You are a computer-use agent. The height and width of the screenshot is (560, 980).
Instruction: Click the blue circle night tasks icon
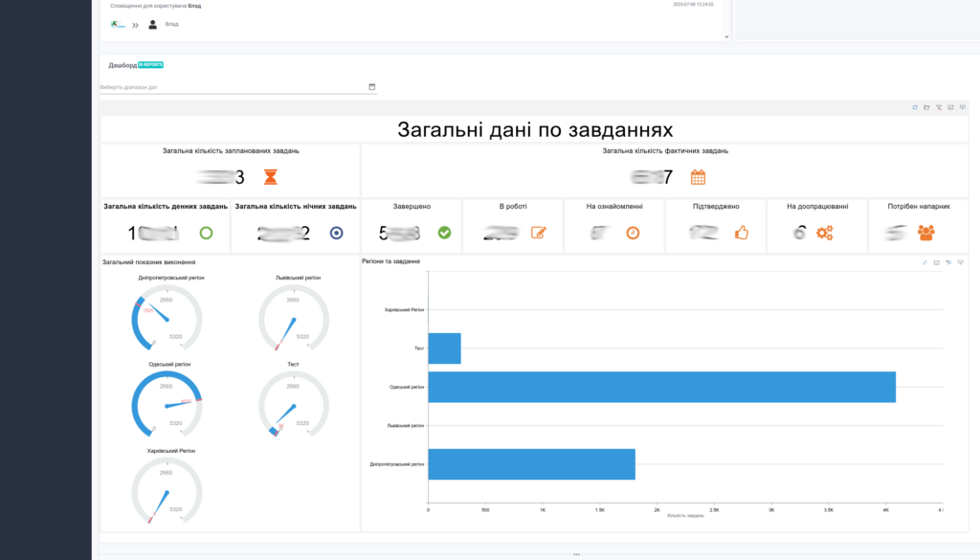(336, 233)
